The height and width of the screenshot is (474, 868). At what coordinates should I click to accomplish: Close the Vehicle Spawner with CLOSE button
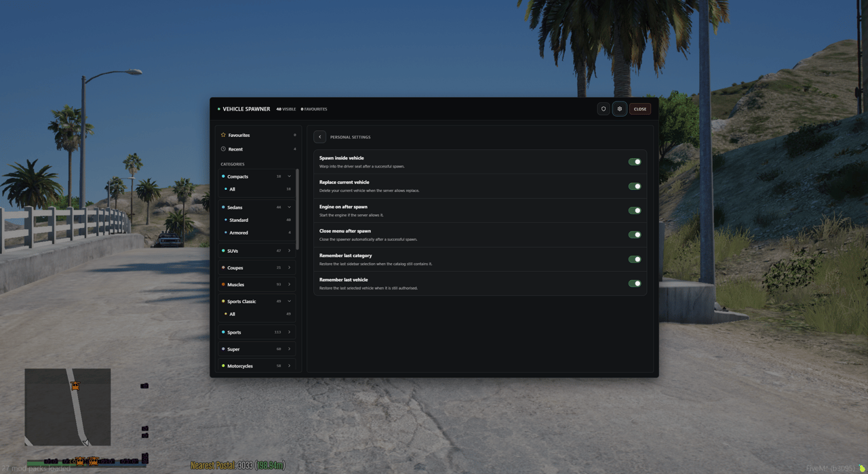[640, 108]
